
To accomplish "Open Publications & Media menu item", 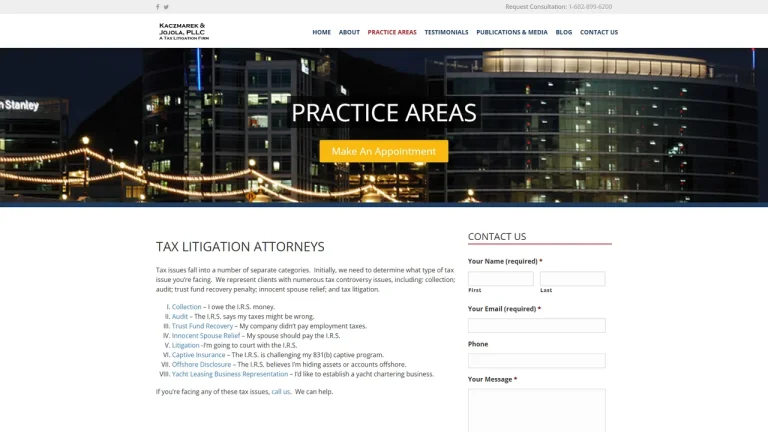I will point(512,32).
